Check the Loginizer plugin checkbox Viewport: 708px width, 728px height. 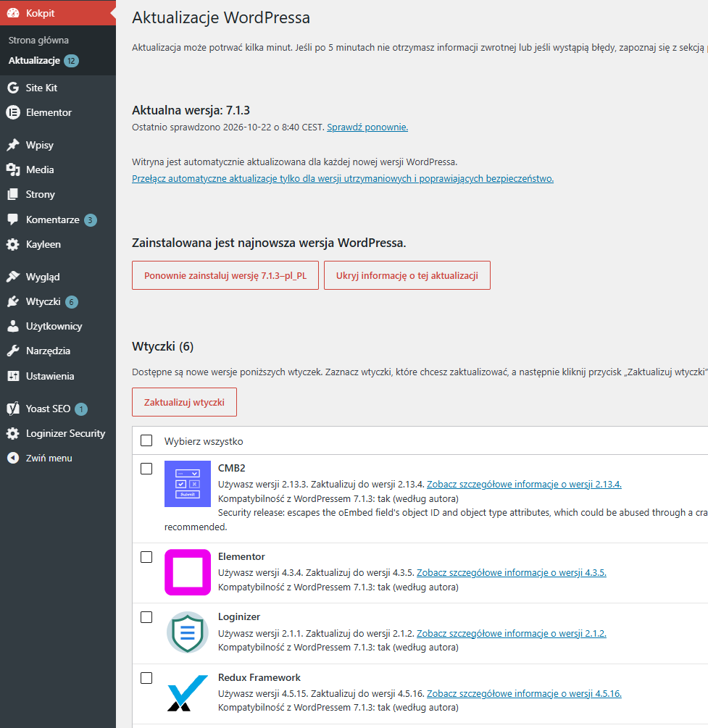click(146, 617)
